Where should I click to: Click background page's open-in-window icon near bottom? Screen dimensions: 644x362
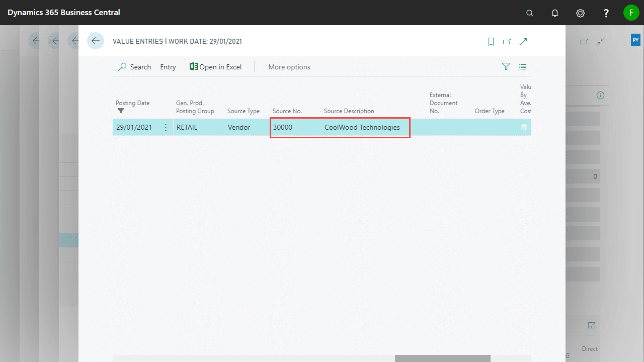point(592,325)
